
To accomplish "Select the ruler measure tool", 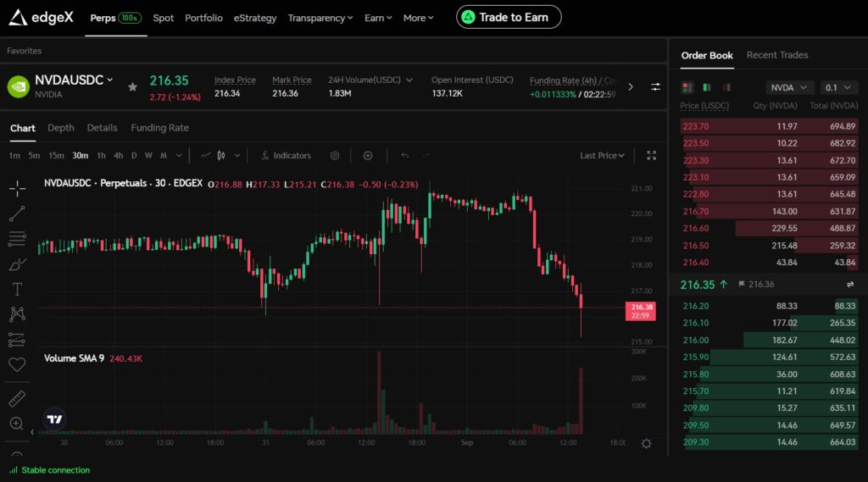I will point(17,398).
